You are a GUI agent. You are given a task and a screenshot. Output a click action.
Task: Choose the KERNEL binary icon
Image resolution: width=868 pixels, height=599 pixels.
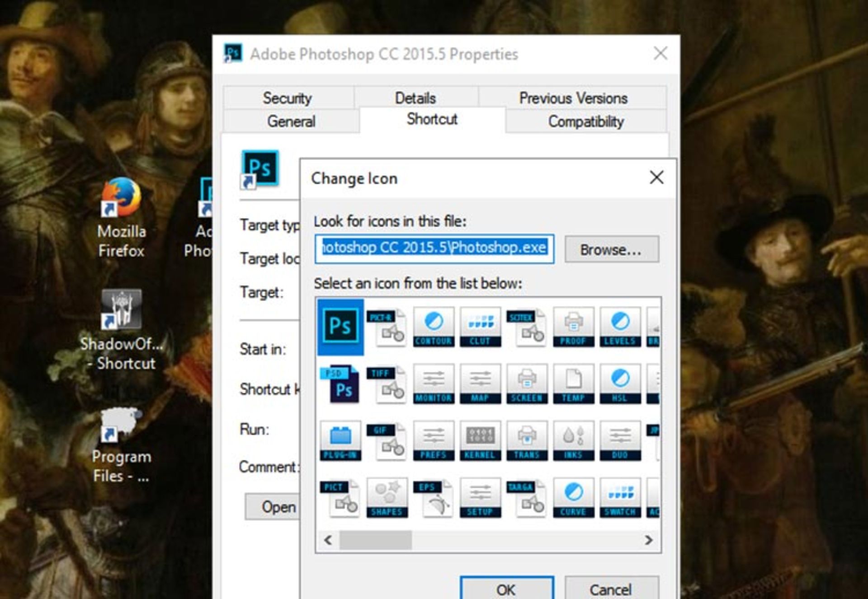480,441
